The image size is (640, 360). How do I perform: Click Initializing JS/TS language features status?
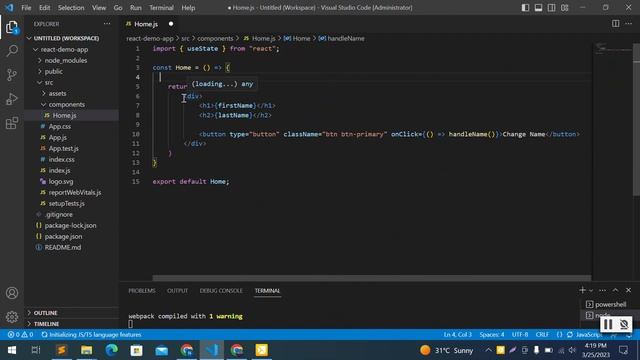pyautogui.click(x=91, y=335)
